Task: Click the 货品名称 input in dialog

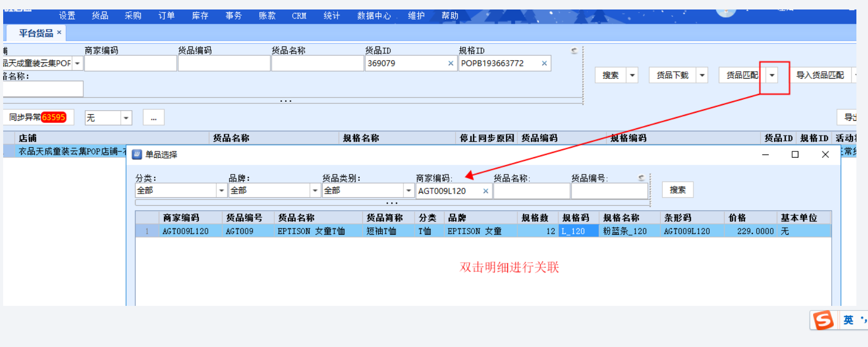Action: [531, 191]
